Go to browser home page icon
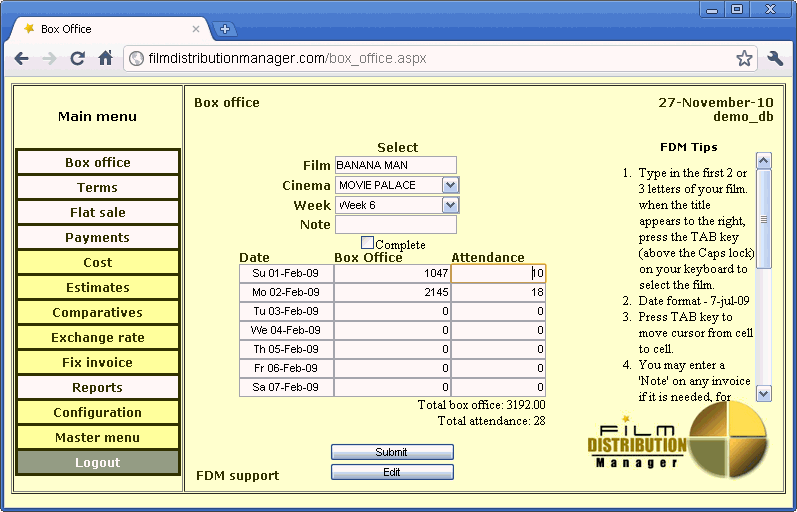Viewport: 797px width, 512px height. pyautogui.click(x=105, y=59)
